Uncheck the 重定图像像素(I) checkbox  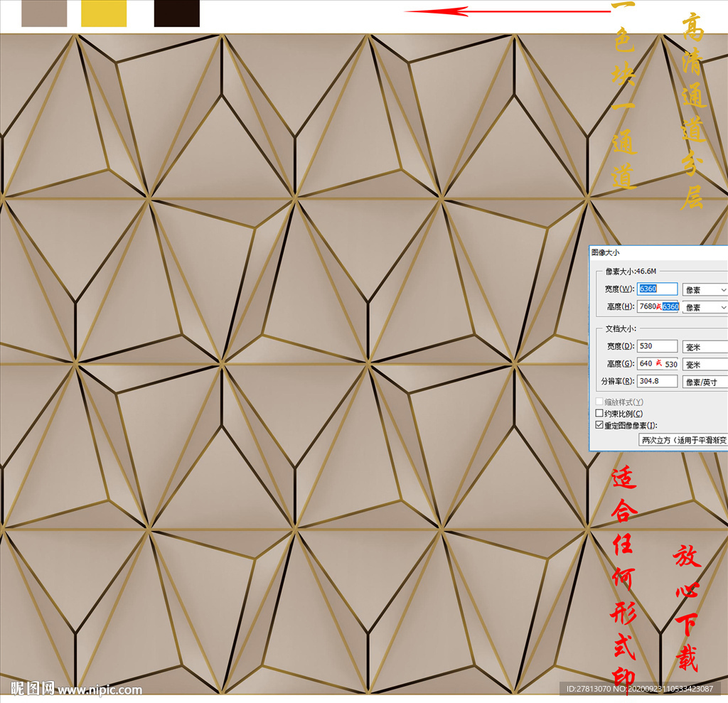[x=599, y=425]
